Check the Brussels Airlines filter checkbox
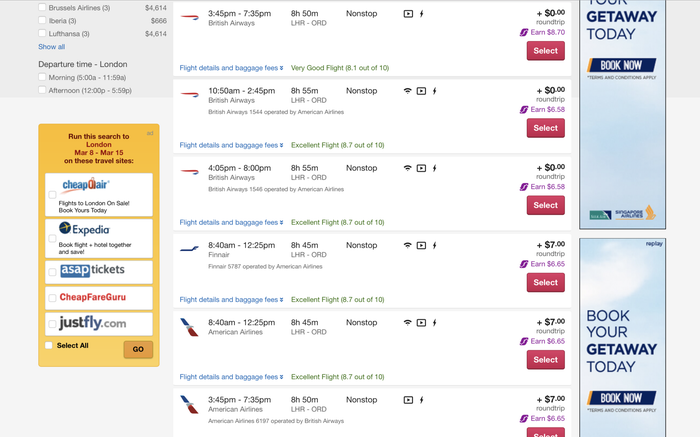 tap(42, 7)
